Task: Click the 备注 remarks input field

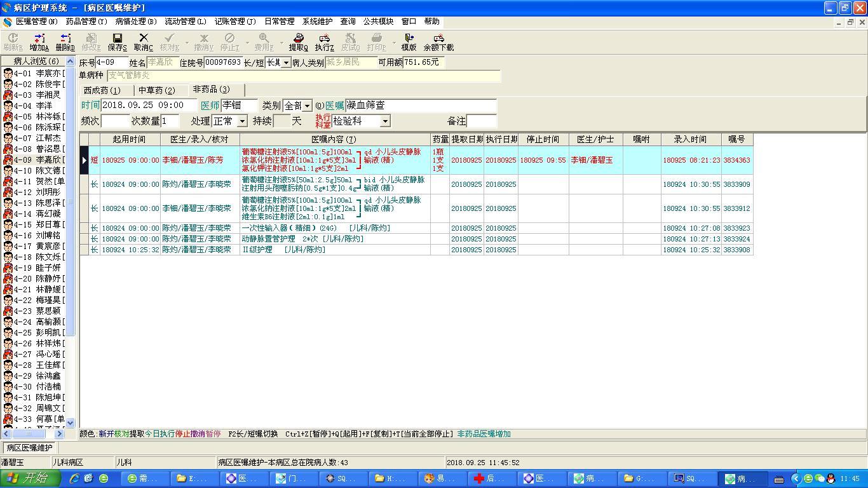Action: tap(482, 121)
